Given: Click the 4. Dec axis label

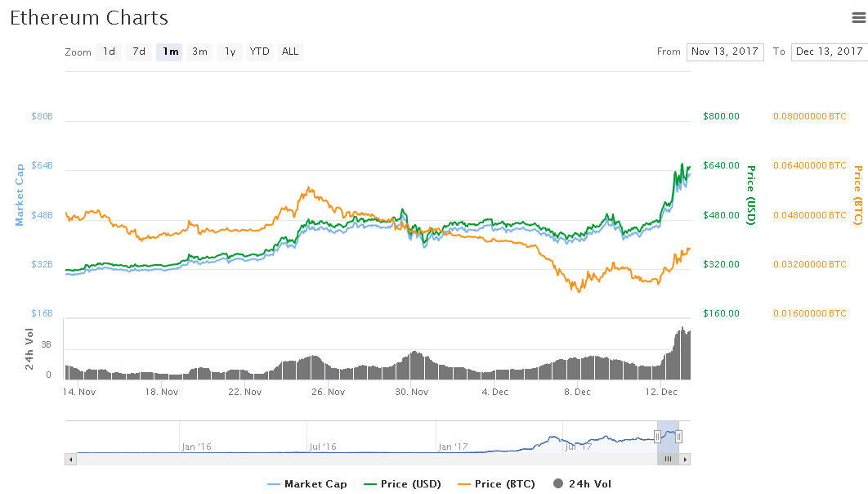Looking at the screenshot, I should [495, 392].
